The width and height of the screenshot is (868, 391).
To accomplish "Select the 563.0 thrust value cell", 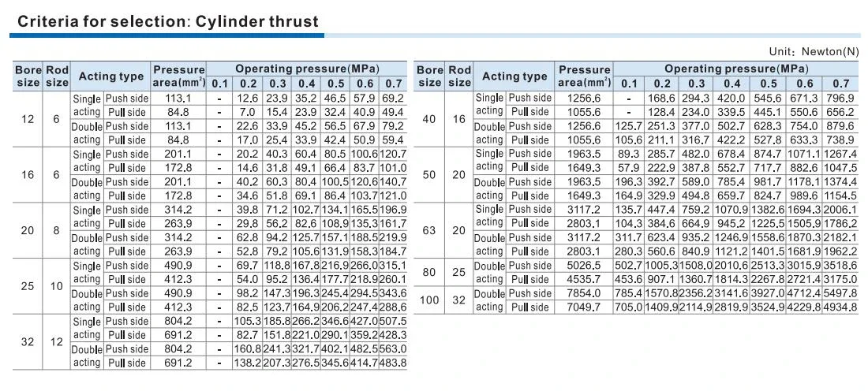I will [392, 349].
